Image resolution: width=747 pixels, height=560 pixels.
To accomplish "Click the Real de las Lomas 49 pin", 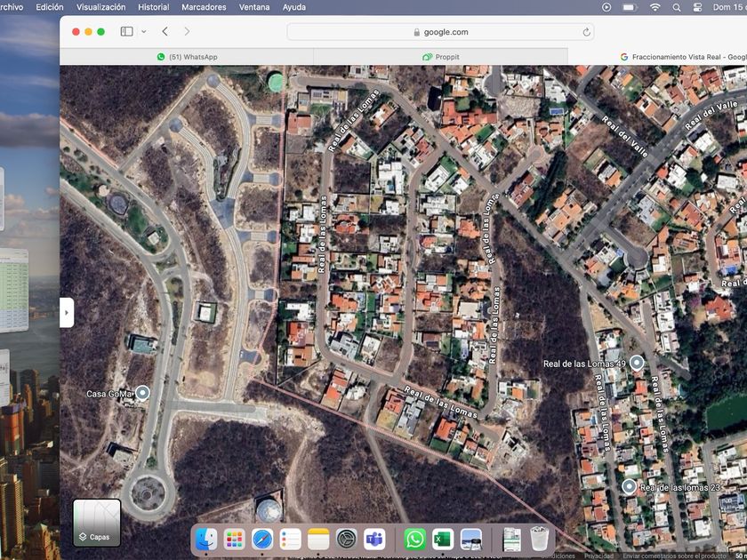I will (x=637, y=364).
